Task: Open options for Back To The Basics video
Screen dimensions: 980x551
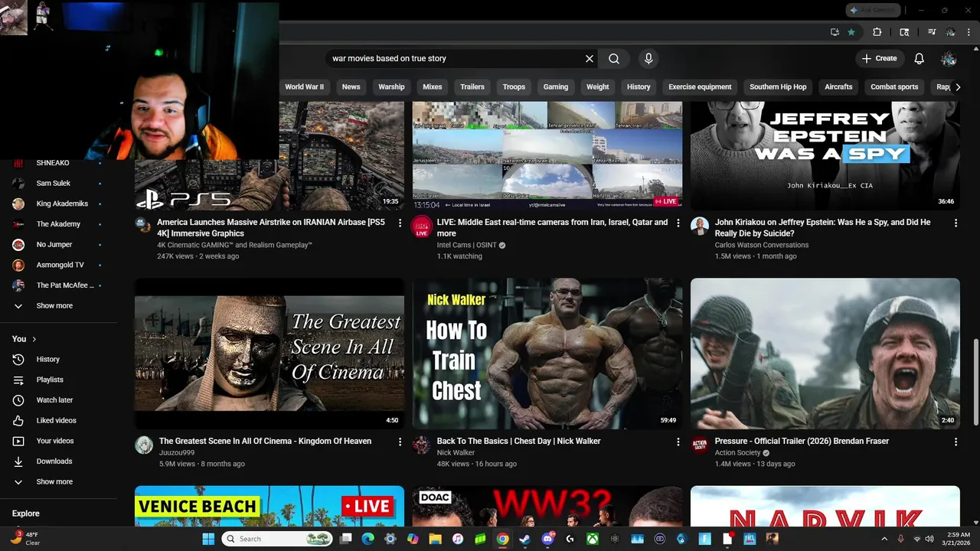Action: pos(678,442)
